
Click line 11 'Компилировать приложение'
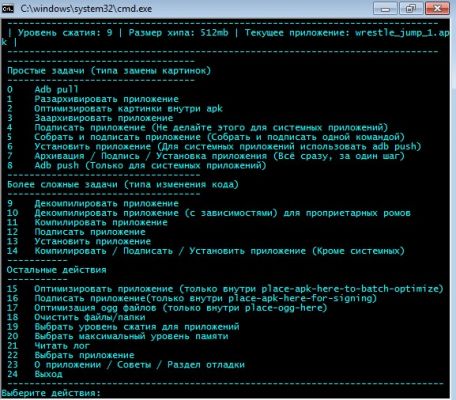click(87, 222)
